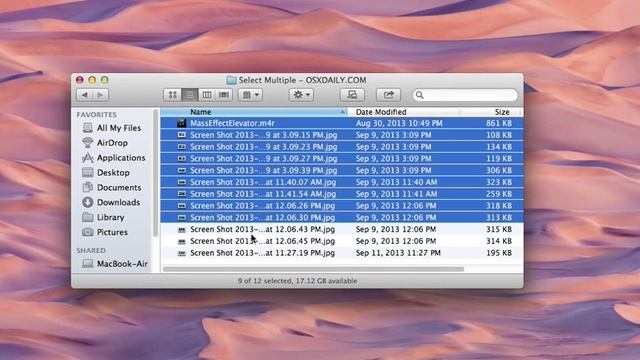640x360 pixels.
Task: Click file icon of 12.06.43 PM screenshot
Action: coord(182,230)
